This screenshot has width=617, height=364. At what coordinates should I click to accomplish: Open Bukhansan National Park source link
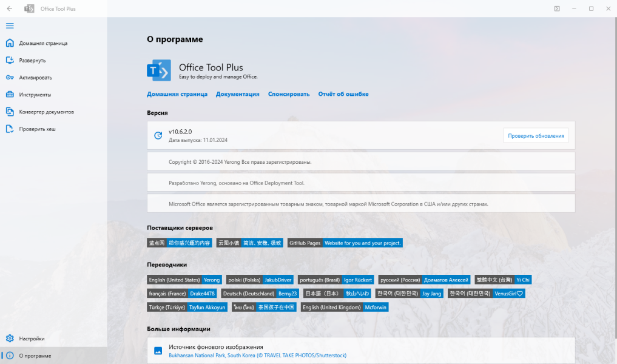(x=258, y=356)
